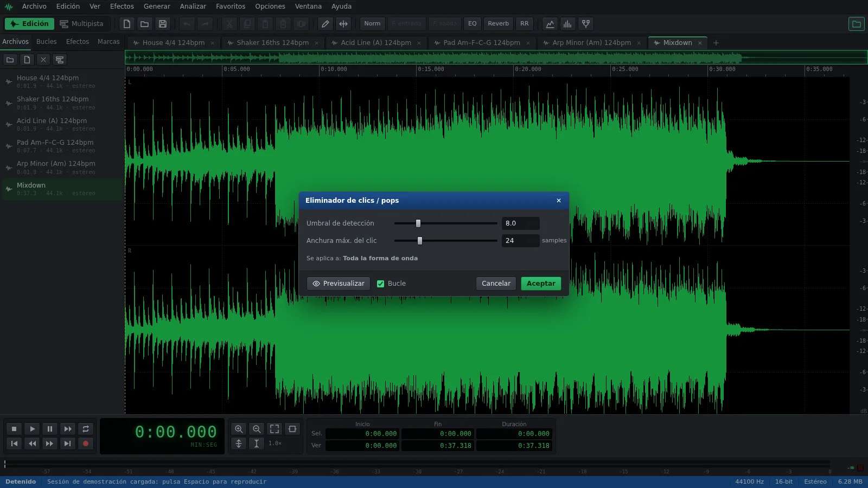Select the four-arrow move tool
Viewport: 868px width, 488px height.
point(343,24)
